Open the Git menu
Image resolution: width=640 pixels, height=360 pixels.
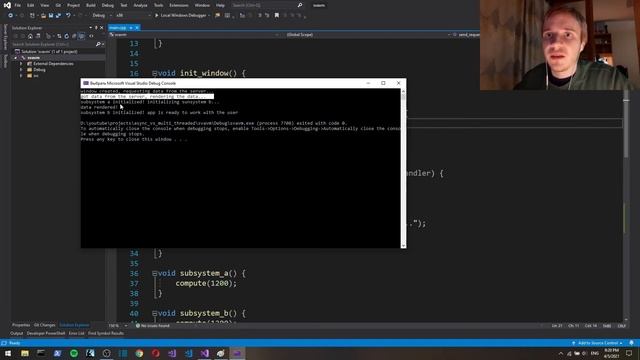(58, 5)
